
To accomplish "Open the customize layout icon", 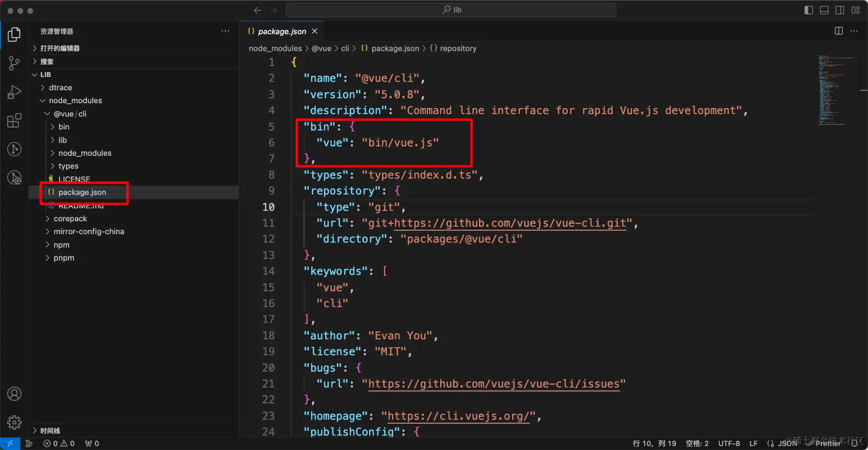I will pyautogui.click(x=856, y=10).
